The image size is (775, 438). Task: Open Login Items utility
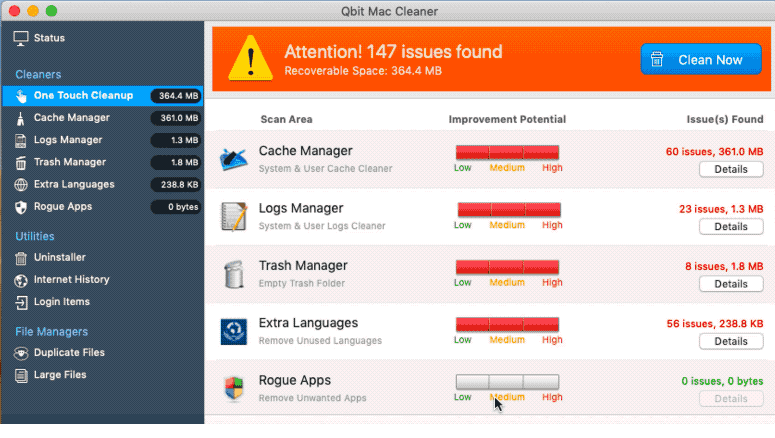pos(61,301)
